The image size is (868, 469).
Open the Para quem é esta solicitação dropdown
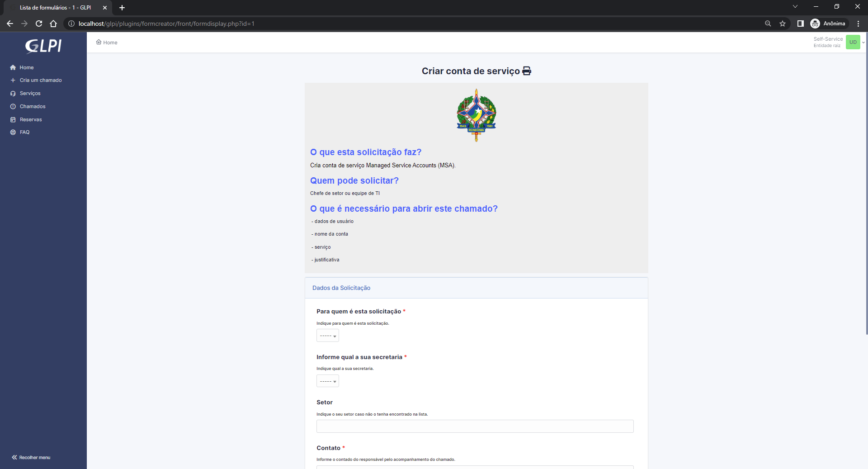click(327, 335)
